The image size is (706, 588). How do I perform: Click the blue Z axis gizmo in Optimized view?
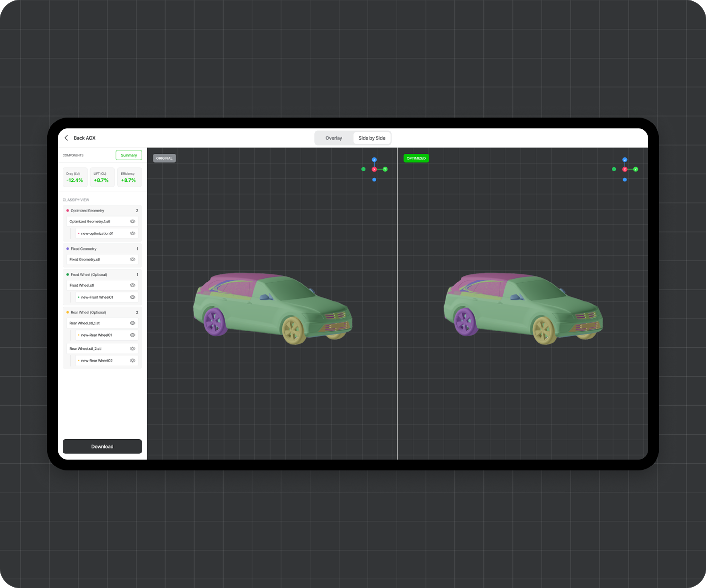(x=625, y=160)
